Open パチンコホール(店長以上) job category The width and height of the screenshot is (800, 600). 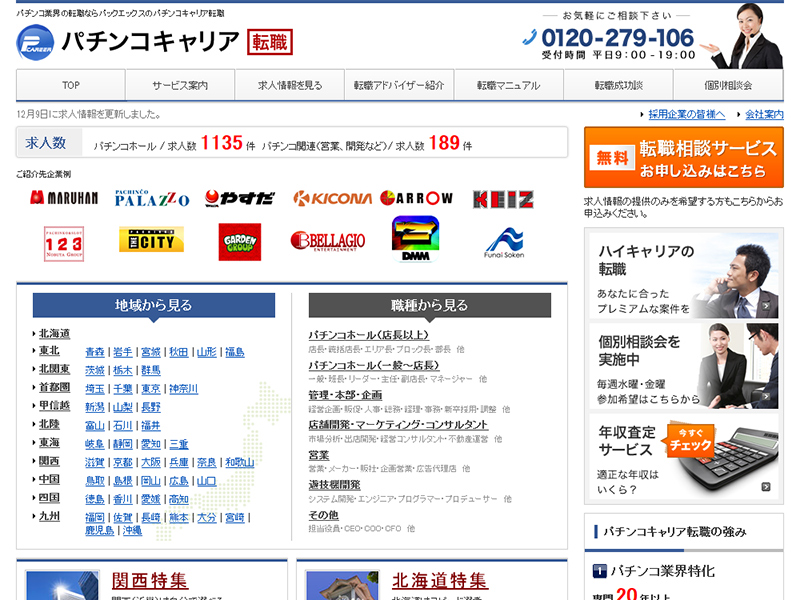[x=368, y=335]
